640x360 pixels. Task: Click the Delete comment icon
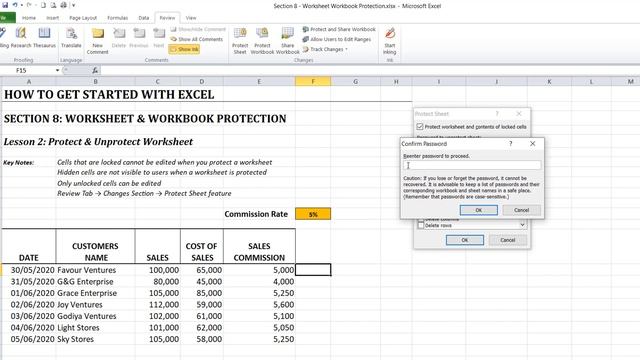(x=119, y=38)
